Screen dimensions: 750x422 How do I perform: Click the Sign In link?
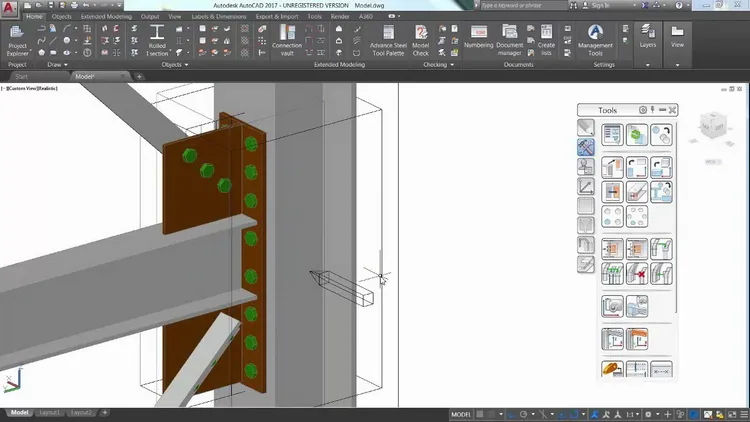(601, 5)
